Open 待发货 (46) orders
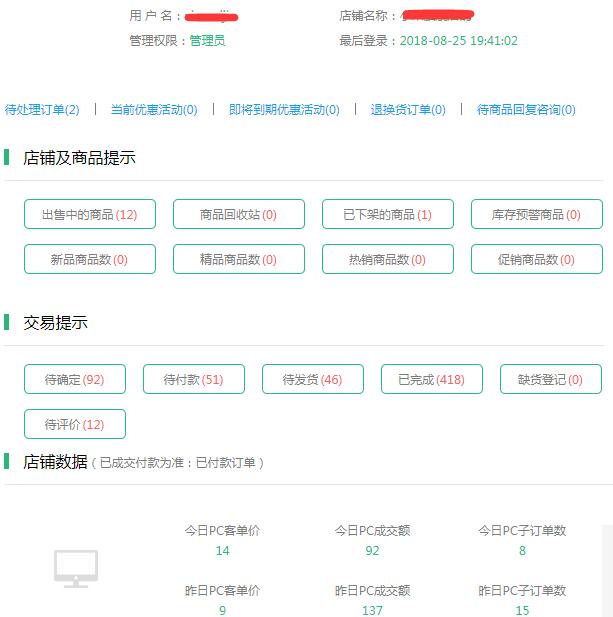Screen dimensions: 613x617 pos(313,379)
